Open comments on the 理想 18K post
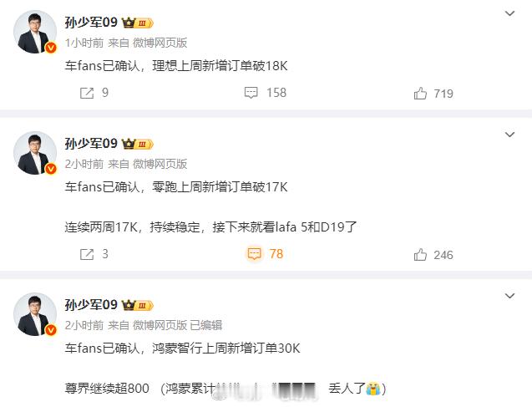This screenshot has height=407, width=532. pos(266,93)
